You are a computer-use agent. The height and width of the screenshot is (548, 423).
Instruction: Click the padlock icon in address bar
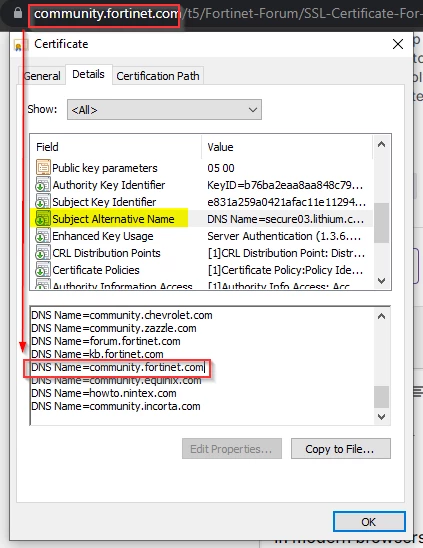[x=18, y=13]
